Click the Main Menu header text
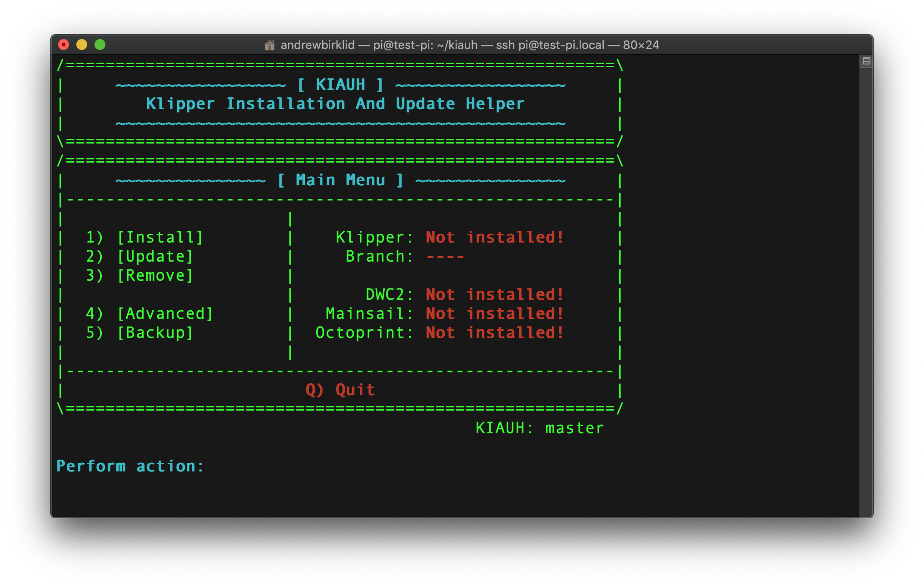This screenshot has width=924, height=585. coord(340,180)
